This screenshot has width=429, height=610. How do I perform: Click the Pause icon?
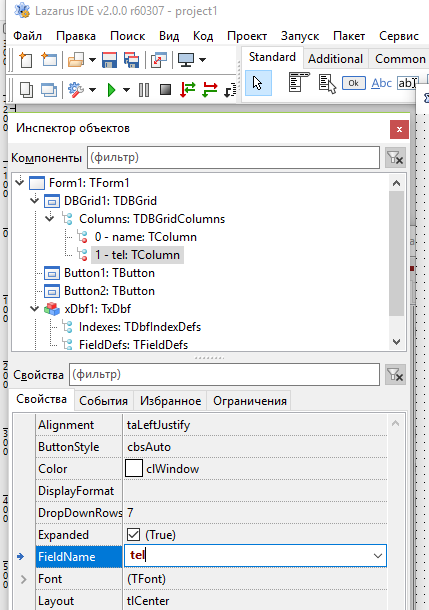coord(144,90)
